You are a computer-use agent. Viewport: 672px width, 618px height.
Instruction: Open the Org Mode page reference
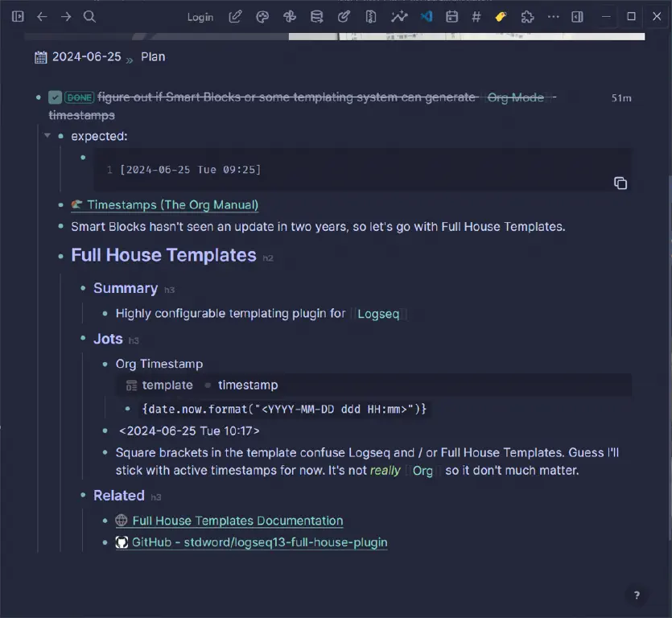click(x=516, y=97)
